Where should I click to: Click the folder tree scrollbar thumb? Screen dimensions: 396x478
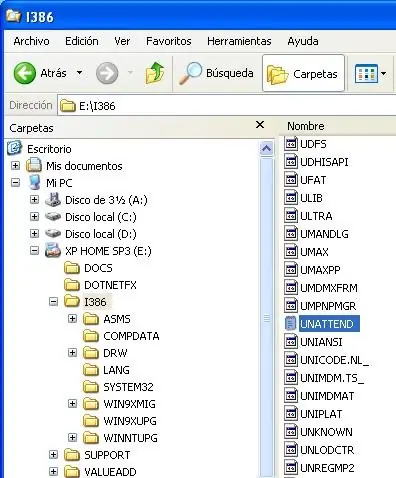tap(267, 318)
